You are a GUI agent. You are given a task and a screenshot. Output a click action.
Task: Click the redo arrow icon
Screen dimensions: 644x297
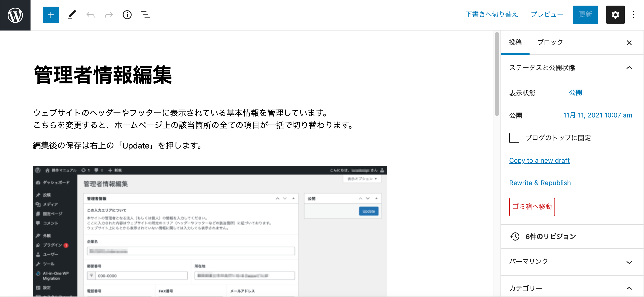pyautogui.click(x=109, y=15)
